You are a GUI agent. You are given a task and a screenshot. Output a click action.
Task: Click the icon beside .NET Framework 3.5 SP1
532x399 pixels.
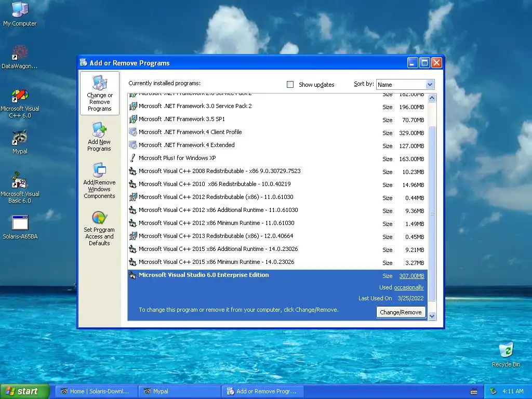(x=132, y=119)
